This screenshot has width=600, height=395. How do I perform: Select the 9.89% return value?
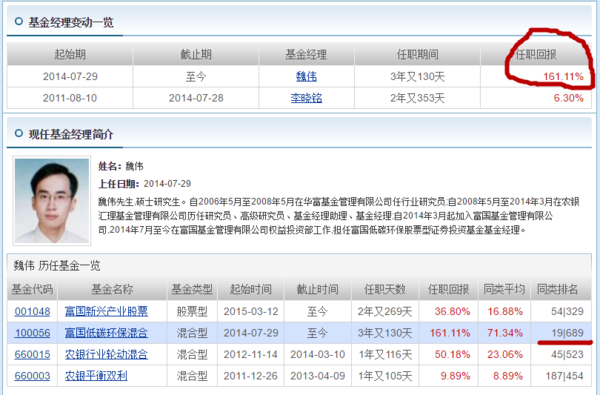click(455, 376)
